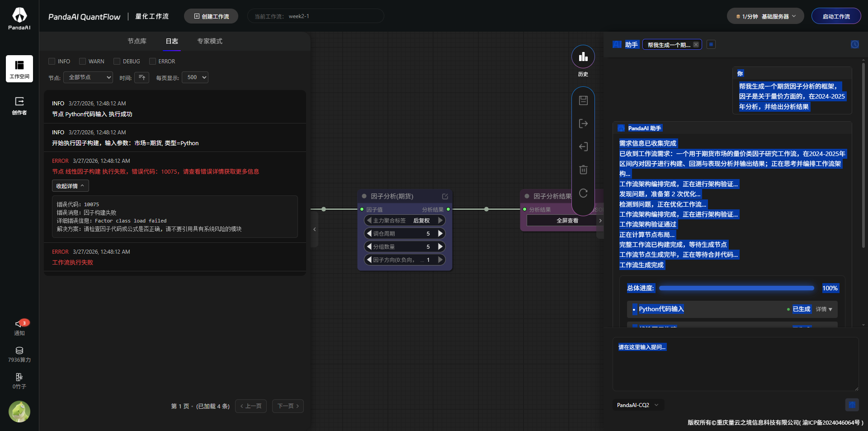Click the Create Workflow button
The width and height of the screenshot is (868, 431).
(211, 16)
